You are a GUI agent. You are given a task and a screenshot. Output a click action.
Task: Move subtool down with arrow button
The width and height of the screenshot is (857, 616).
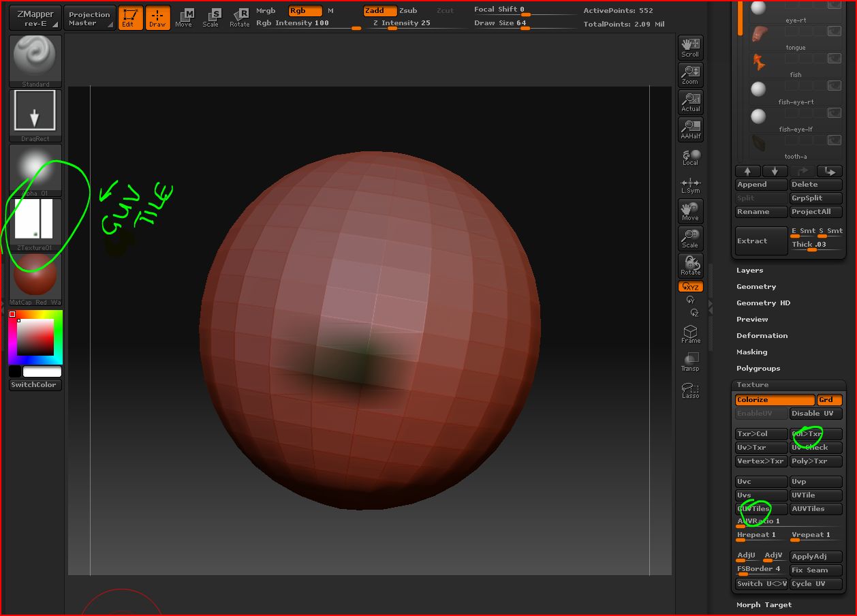(775, 171)
